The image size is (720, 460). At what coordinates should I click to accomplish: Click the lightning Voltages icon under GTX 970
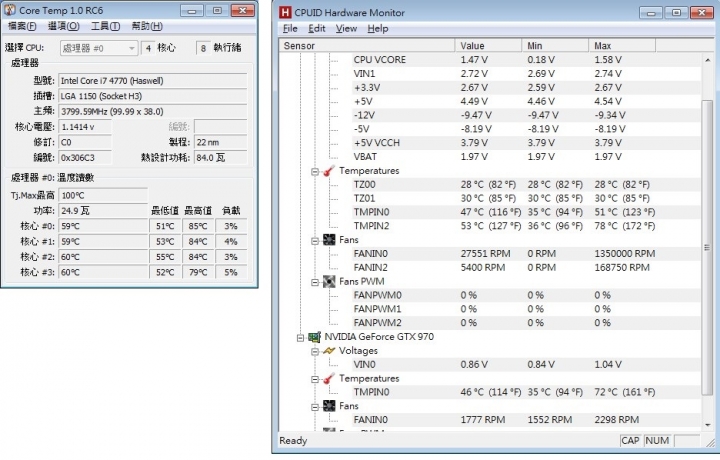(329, 351)
